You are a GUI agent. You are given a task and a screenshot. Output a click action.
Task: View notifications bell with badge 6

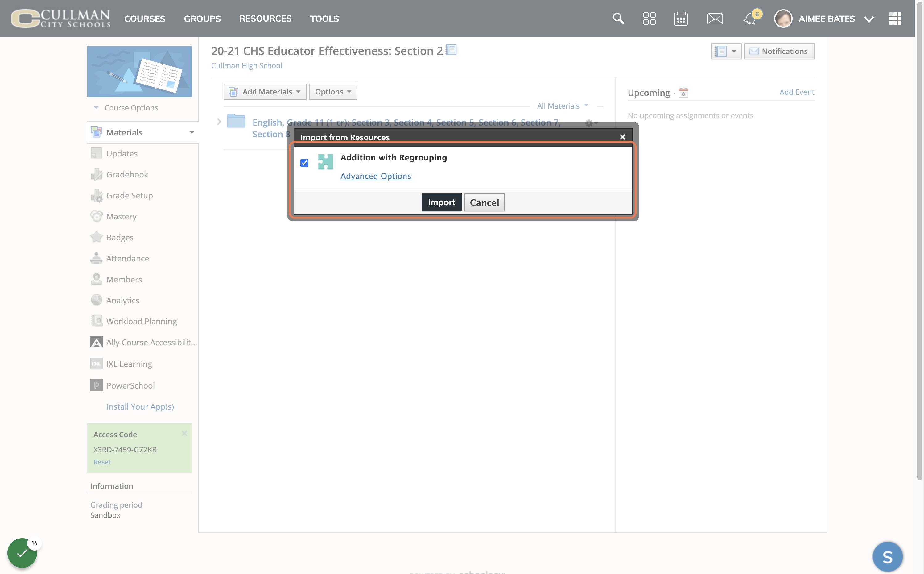pyautogui.click(x=752, y=18)
